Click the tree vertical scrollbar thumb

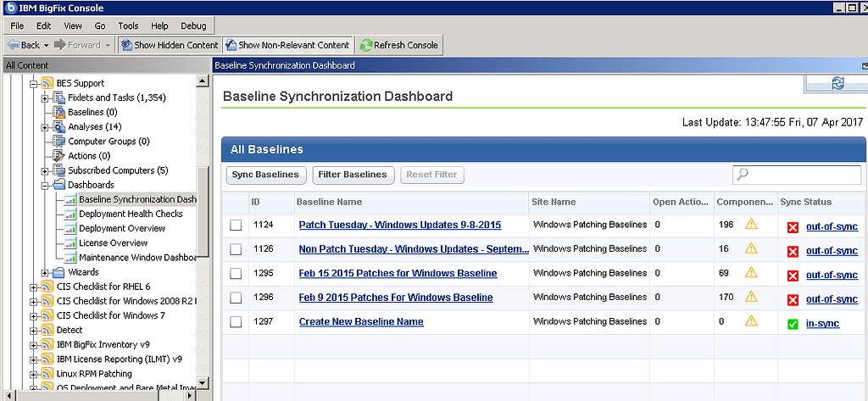[x=203, y=212]
